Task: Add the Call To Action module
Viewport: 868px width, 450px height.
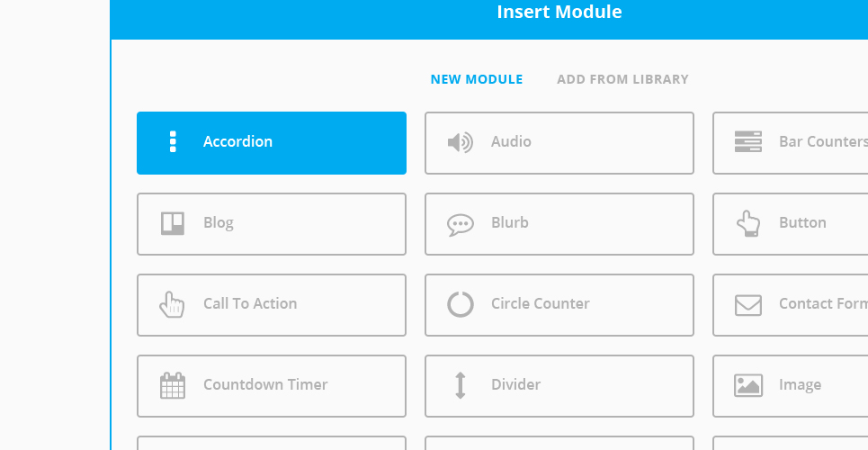Action: (x=272, y=305)
